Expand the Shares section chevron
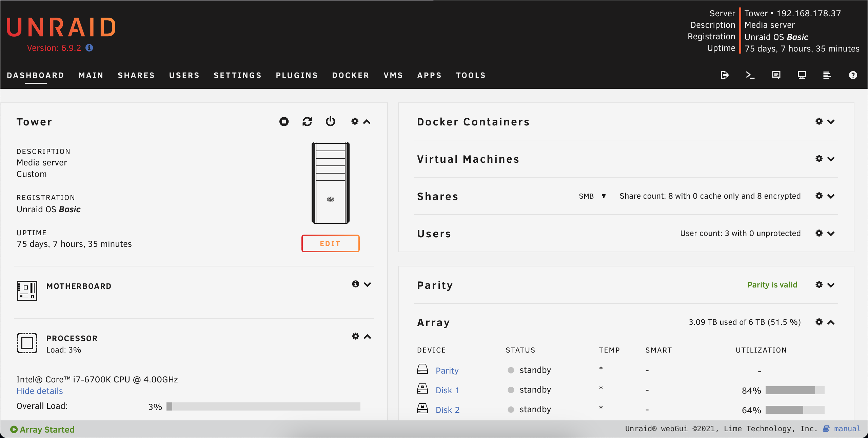868x438 pixels. pos(831,196)
